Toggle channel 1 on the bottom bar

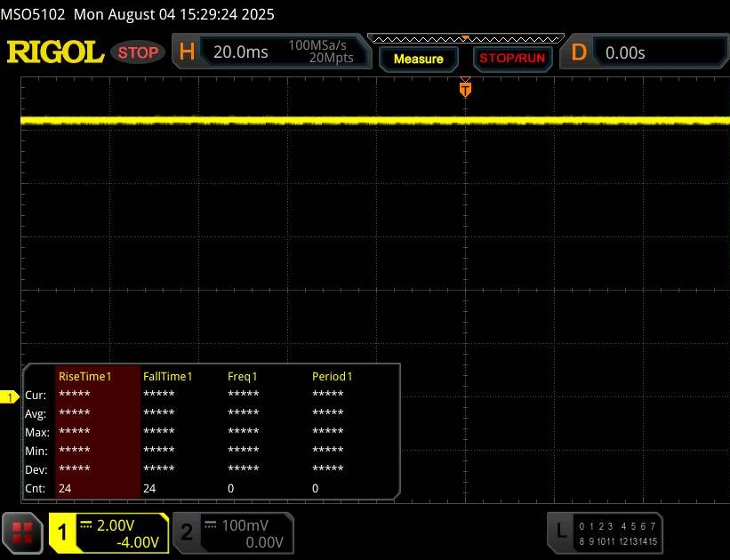pos(63,532)
